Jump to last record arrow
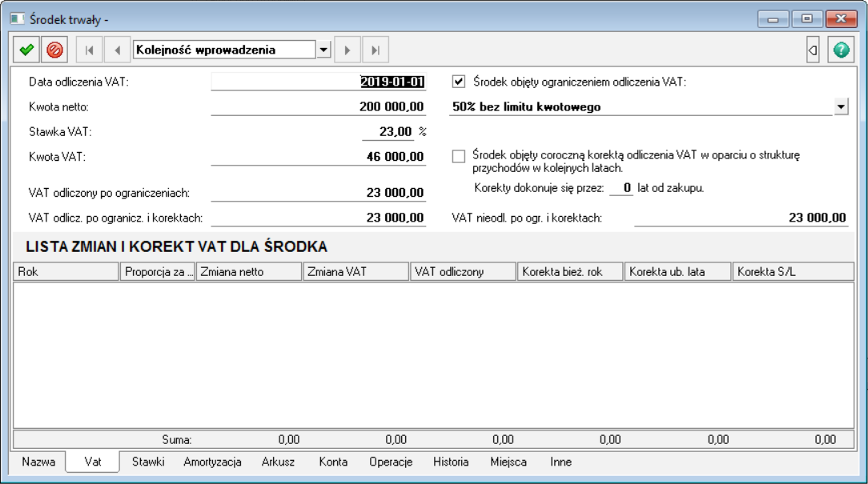 pyautogui.click(x=375, y=50)
